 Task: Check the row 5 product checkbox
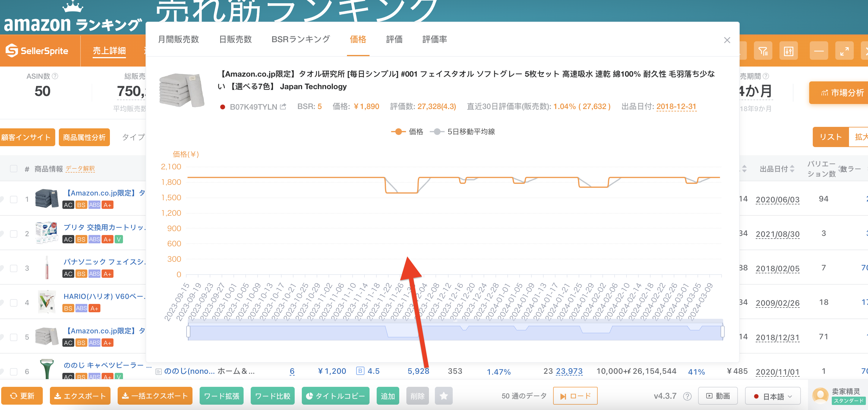click(x=14, y=337)
